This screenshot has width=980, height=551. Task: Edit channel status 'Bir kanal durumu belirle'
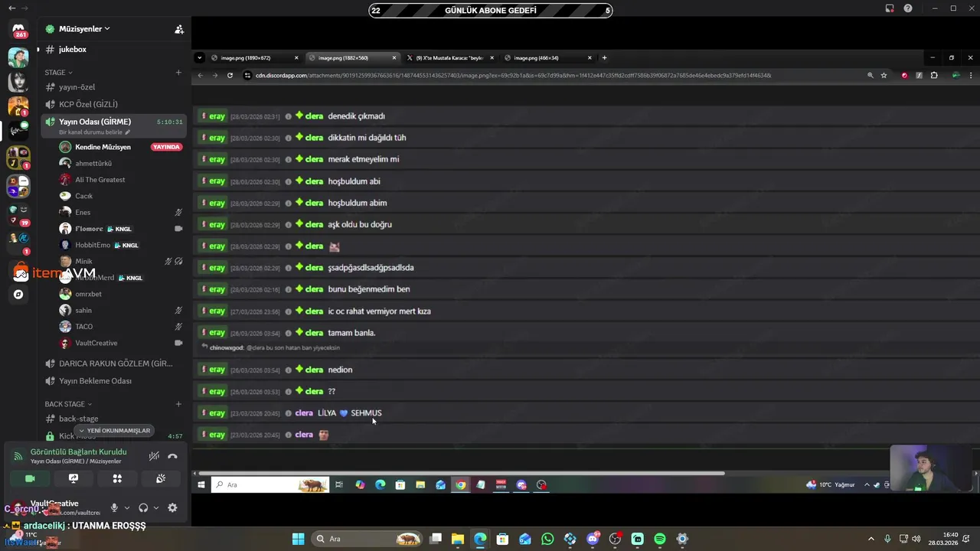pyautogui.click(x=95, y=132)
